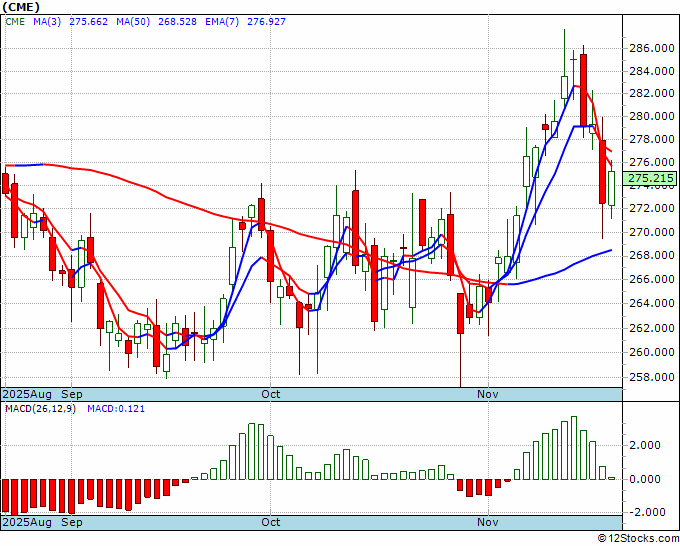Click the EMA(7) value 276.927
Viewport: 680px width, 546px height.
[x=266, y=21]
